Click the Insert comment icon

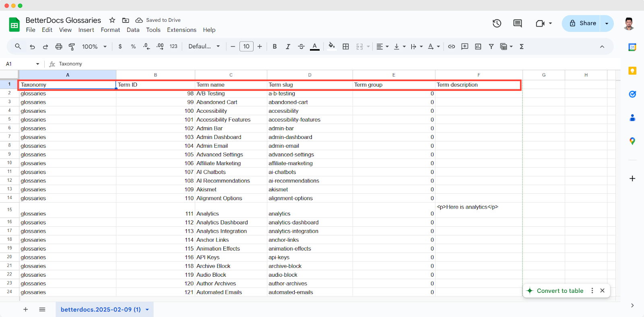point(464,47)
